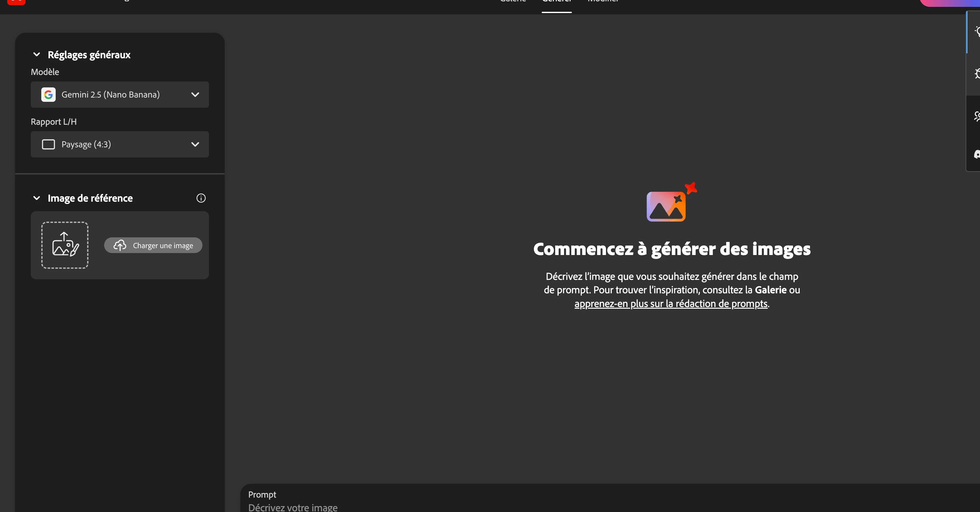This screenshot has height=512, width=980.
Task: Open the Modifier tab
Action: 603,2
